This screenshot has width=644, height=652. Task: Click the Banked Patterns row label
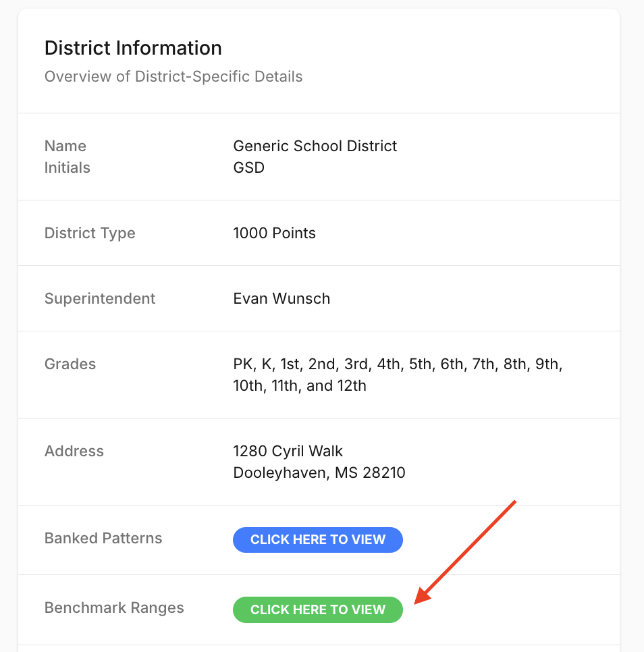pyautogui.click(x=103, y=538)
